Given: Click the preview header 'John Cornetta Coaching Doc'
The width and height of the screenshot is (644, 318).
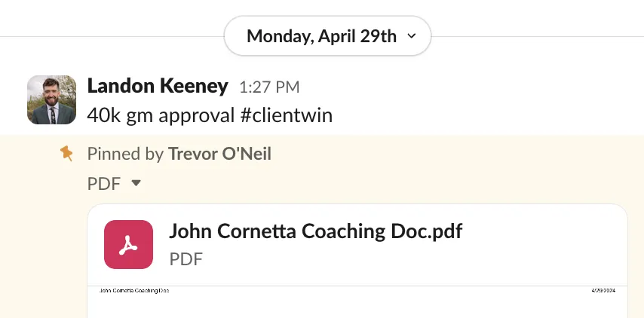Looking at the screenshot, I should tap(134, 290).
